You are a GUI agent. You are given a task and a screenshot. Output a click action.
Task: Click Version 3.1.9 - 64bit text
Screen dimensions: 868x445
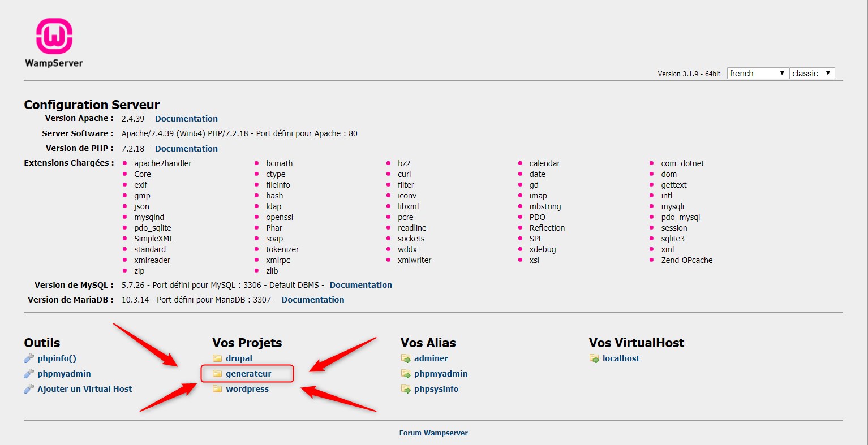tap(689, 74)
